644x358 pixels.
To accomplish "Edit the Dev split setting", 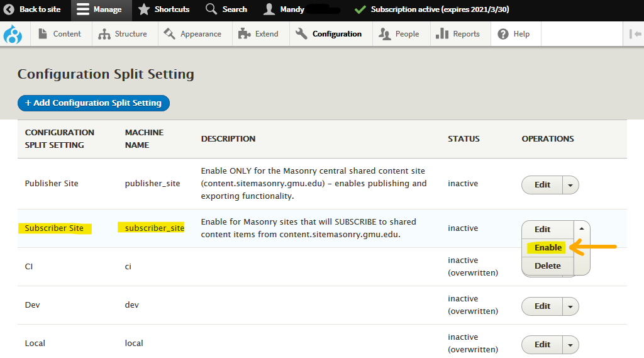I will click(542, 306).
